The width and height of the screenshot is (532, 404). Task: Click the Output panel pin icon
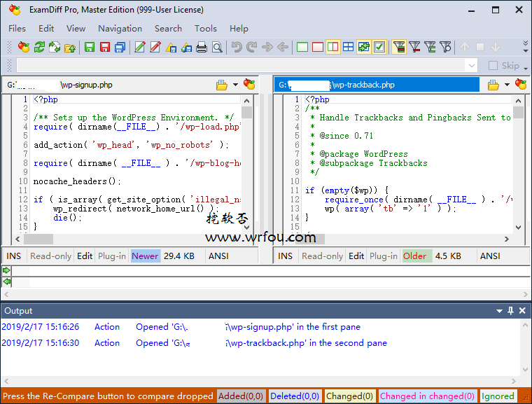(510, 311)
